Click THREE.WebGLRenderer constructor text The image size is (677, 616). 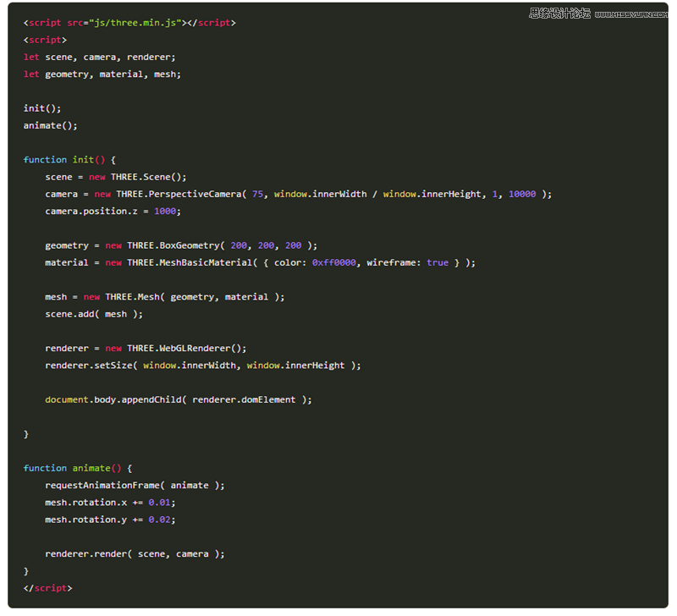(x=175, y=348)
